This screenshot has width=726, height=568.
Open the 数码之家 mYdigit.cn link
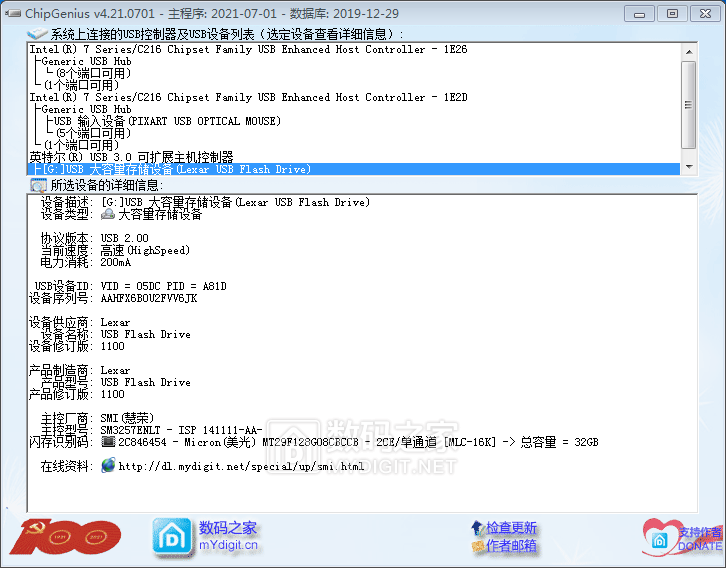pos(228,536)
